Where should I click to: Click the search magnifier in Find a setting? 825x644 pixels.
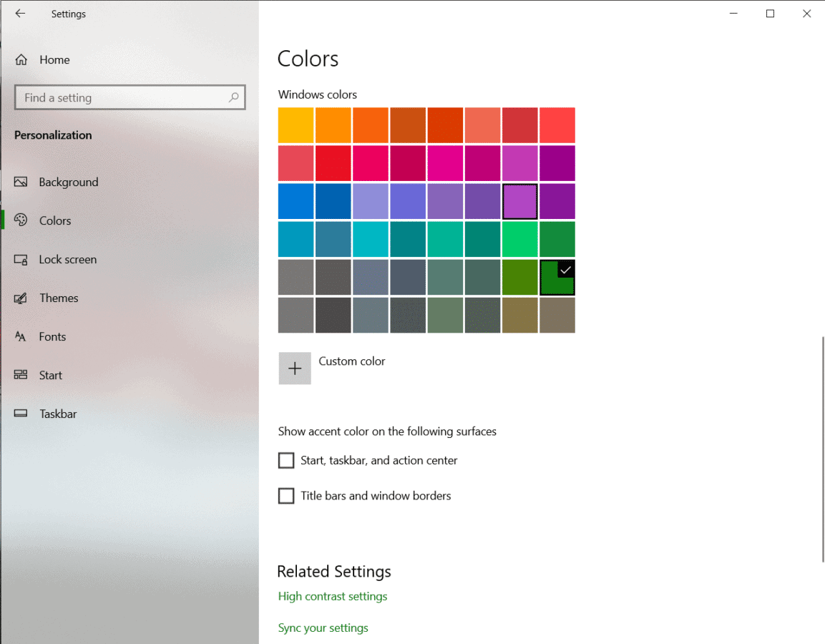[x=234, y=97]
